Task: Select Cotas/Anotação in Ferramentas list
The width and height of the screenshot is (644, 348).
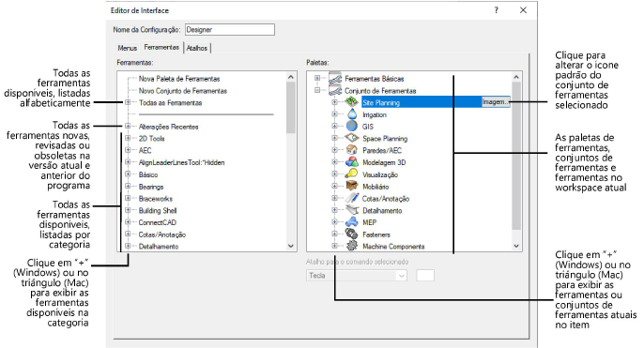Action: (x=162, y=235)
